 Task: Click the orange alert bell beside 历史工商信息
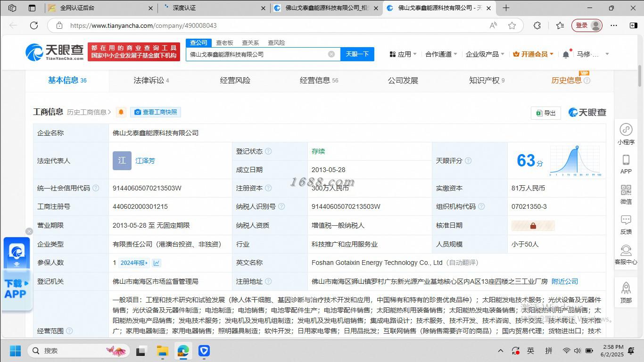tap(121, 112)
